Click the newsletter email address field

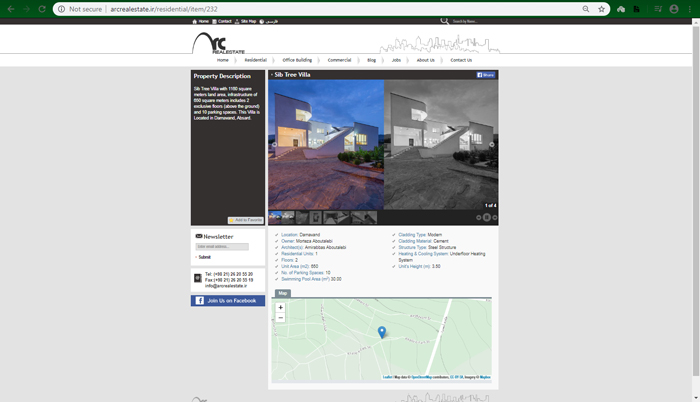[222, 247]
